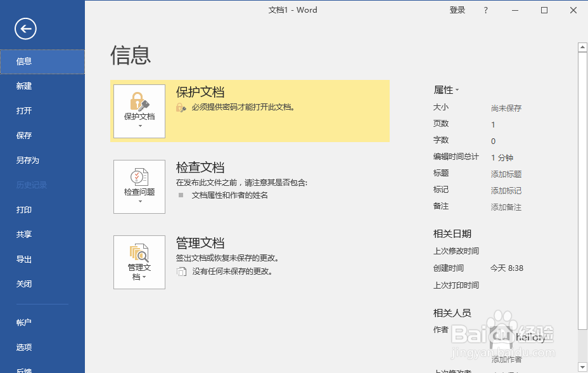Viewport: 588px width, 373px height.
Task: Click the creation time value 今天 8:38
Action: pyautogui.click(x=507, y=268)
